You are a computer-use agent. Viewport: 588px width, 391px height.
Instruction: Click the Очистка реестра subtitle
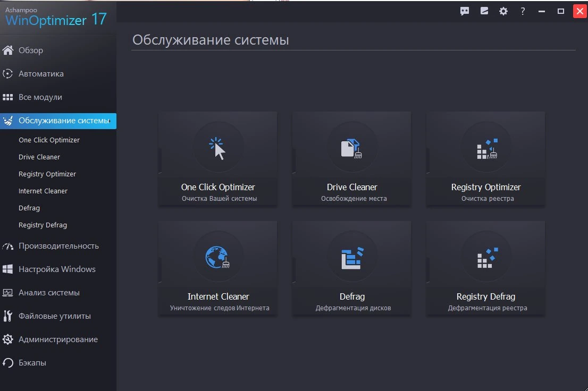coord(488,199)
